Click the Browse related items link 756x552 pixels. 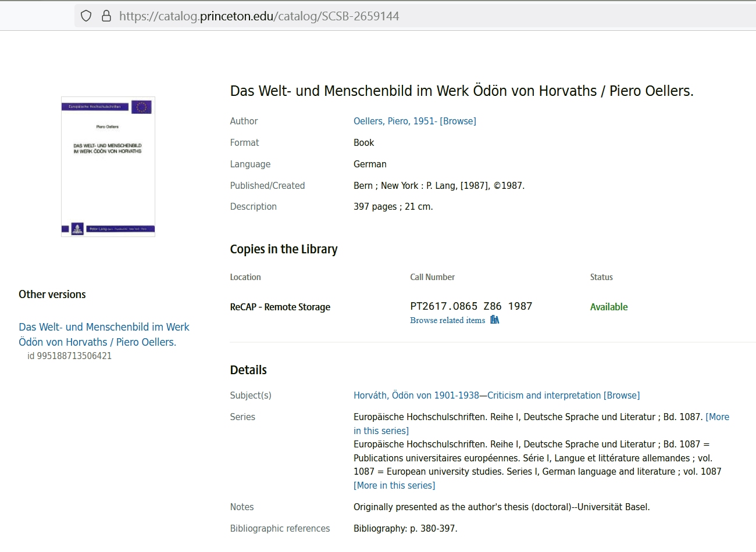point(447,320)
